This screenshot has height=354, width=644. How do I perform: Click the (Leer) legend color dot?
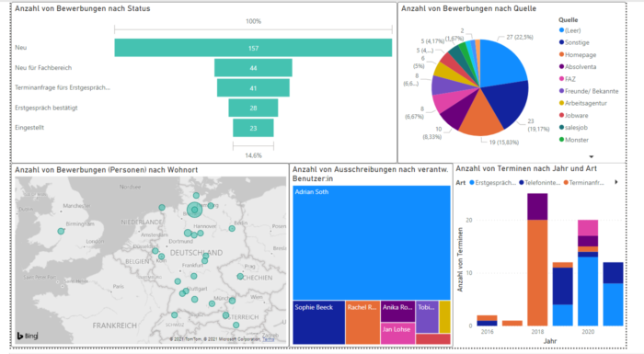tap(561, 30)
